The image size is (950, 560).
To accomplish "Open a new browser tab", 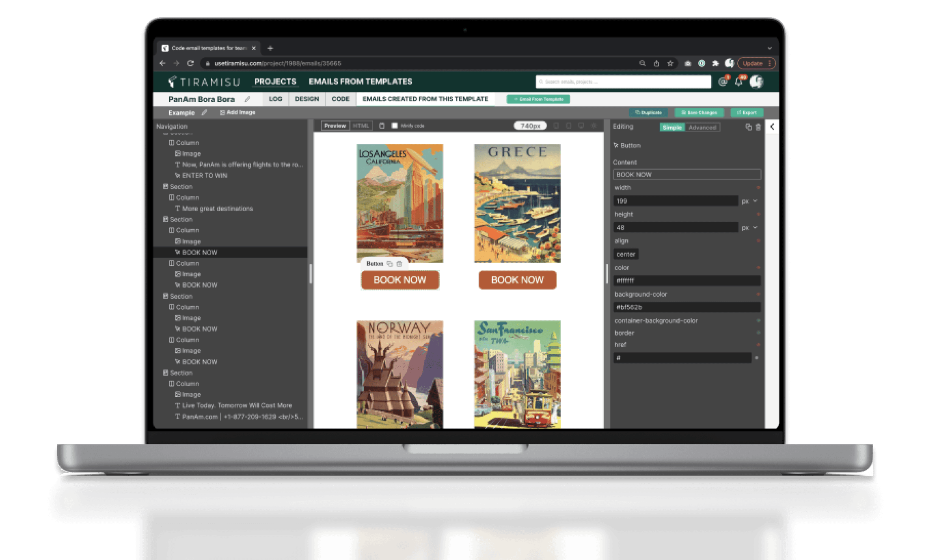I will point(270,48).
